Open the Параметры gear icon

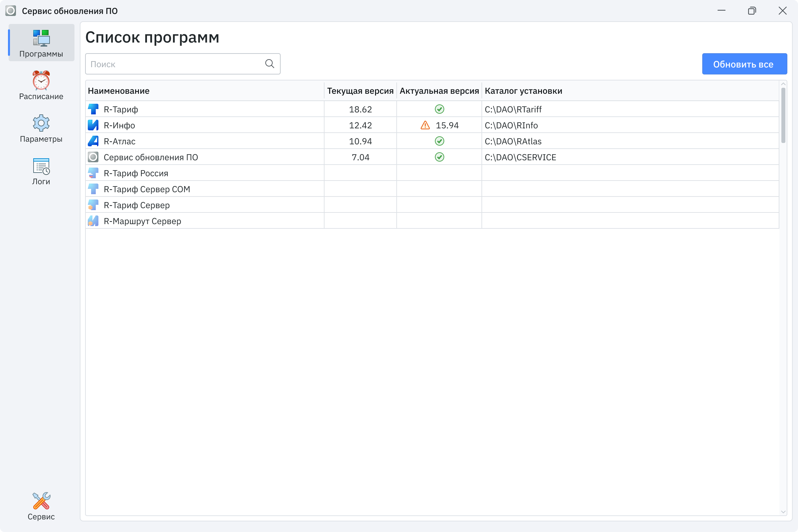point(41,123)
